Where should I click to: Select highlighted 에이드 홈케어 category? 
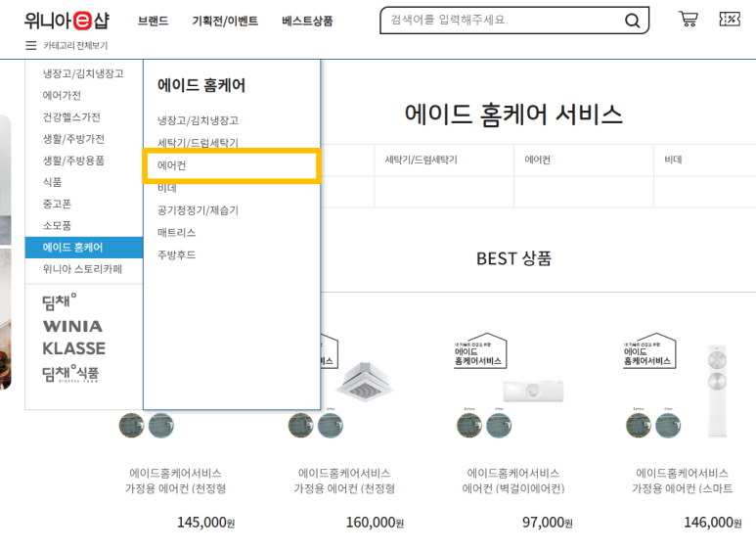[84, 248]
